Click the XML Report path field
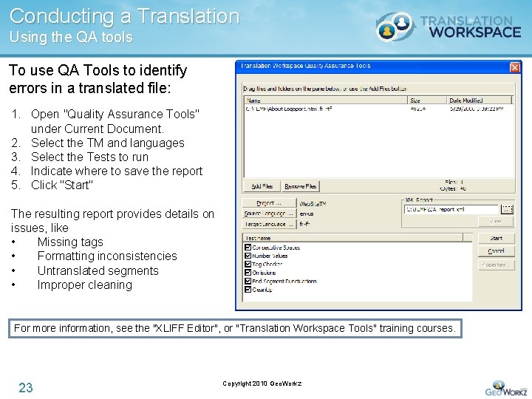 click(451, 209)
